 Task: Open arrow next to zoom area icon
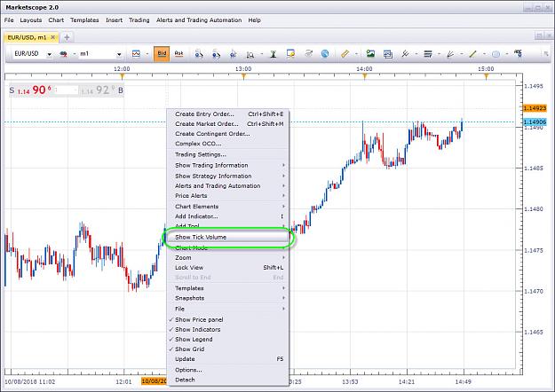tap(262, 54)
